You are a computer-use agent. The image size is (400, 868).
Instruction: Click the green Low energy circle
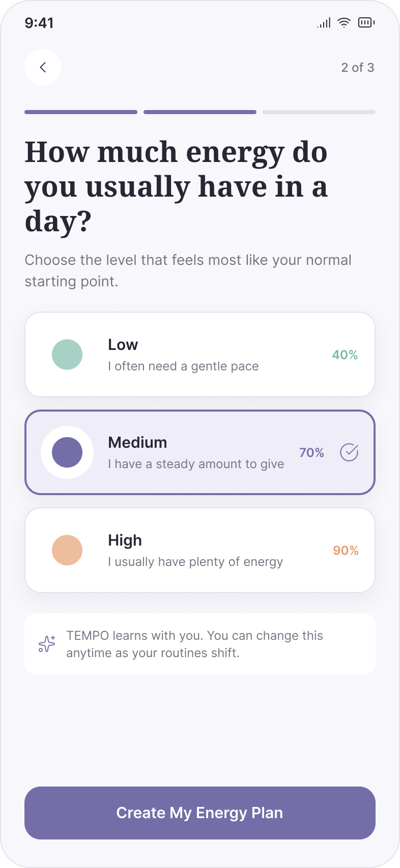(67, 355)
